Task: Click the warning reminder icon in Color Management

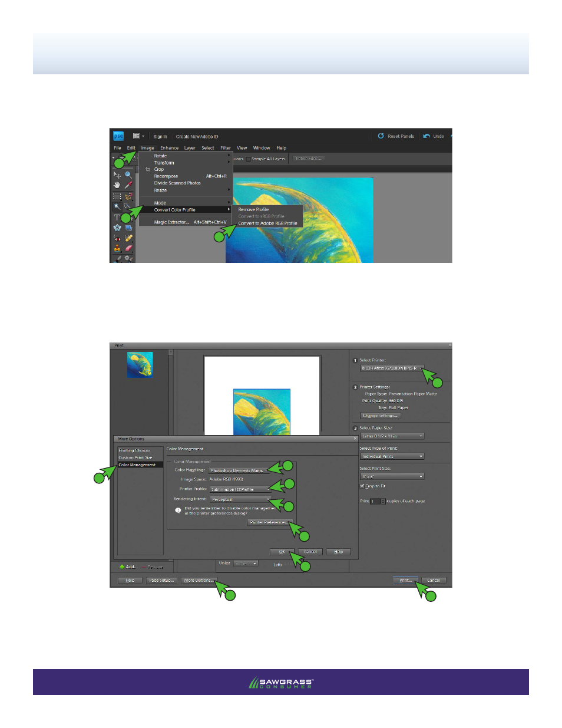Action: pos(178,510)
